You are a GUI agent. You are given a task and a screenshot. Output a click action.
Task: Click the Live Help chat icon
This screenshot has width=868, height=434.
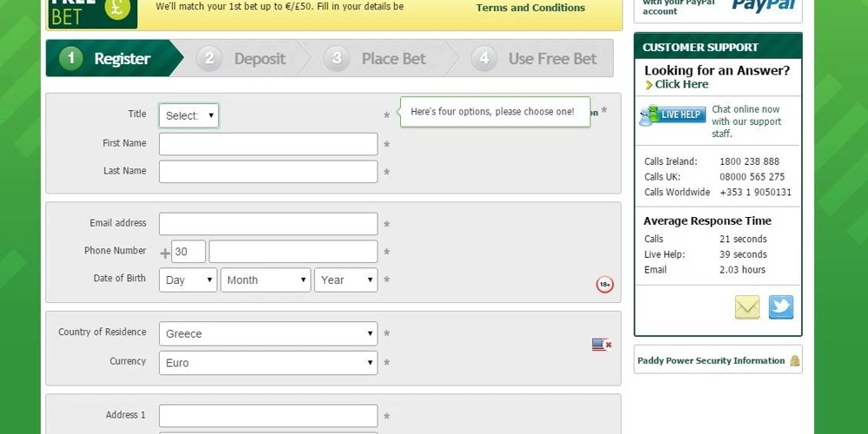click(673, 115)
